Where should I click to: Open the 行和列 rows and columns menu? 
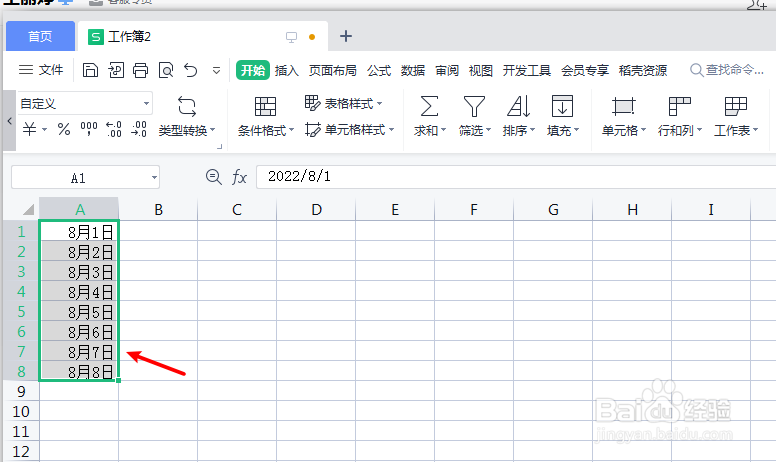[x=679, y=117]
